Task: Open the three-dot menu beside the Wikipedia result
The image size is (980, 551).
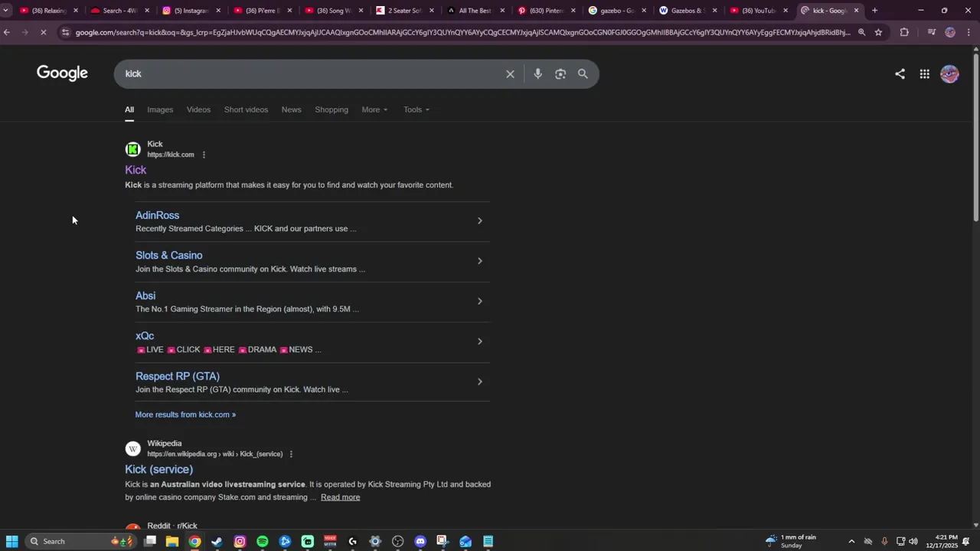Action: tap(291, 454)
